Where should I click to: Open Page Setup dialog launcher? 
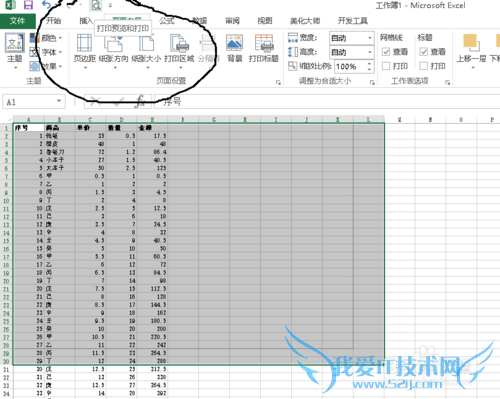(278, 82)
